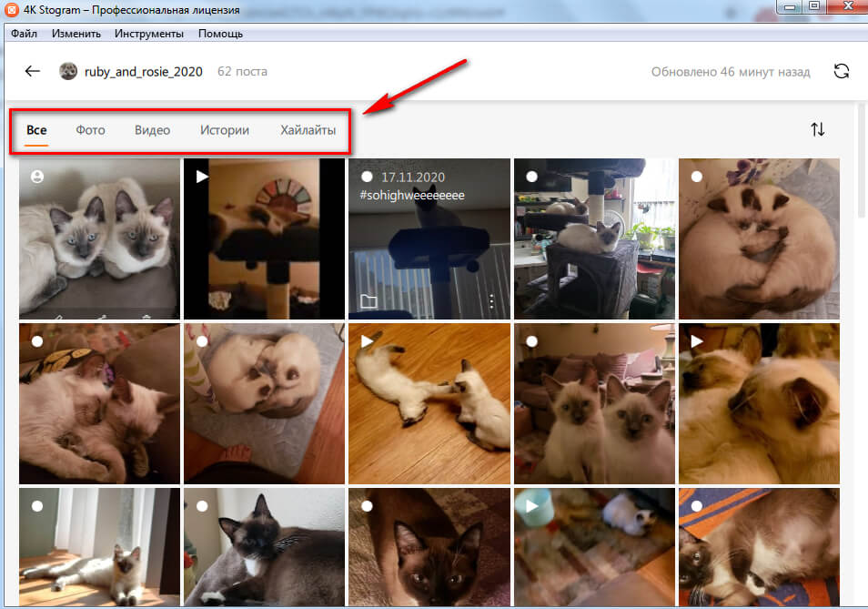Screen dimensions: 868x609
Task: Open three-dot menu on #sohighweeeeeeee post
Action: pos(491,301)
